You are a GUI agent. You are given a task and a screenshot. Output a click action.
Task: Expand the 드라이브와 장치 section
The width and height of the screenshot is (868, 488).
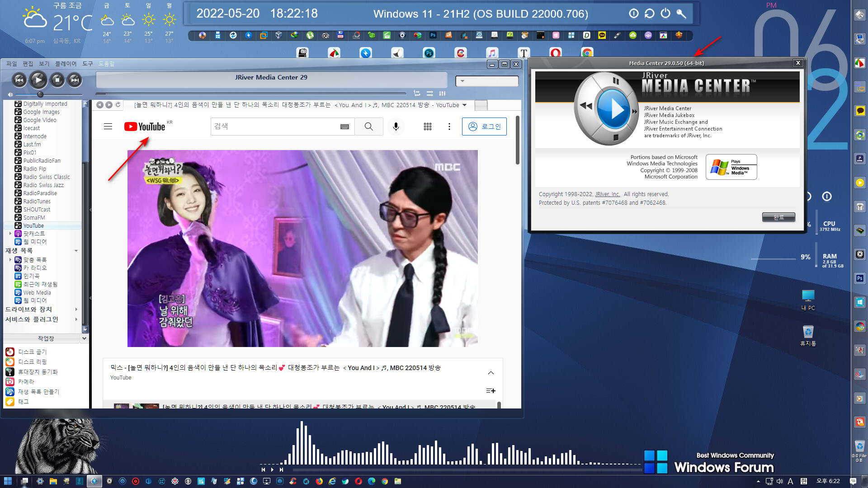pyautogui.click(x=76, y=310)
